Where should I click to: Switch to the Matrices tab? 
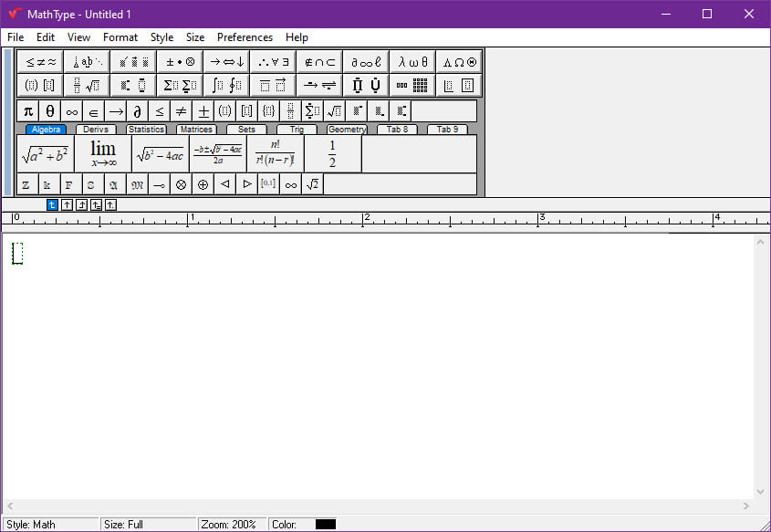pyautogui.click(x=196, y=130)
